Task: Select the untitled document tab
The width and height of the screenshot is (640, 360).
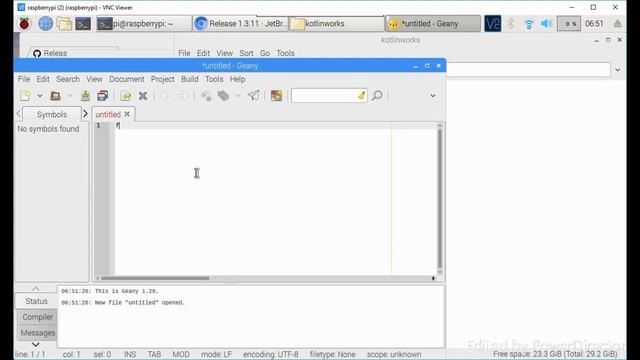Action: coord(108,114)
